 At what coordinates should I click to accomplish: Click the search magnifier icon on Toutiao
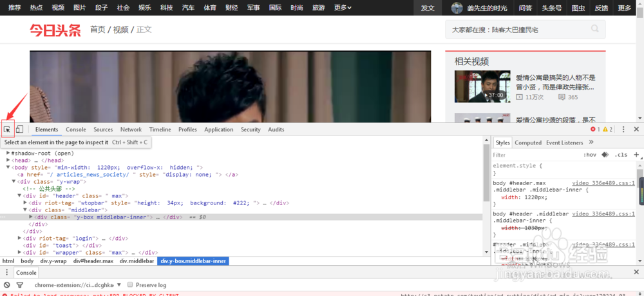[x=594, y=29]
